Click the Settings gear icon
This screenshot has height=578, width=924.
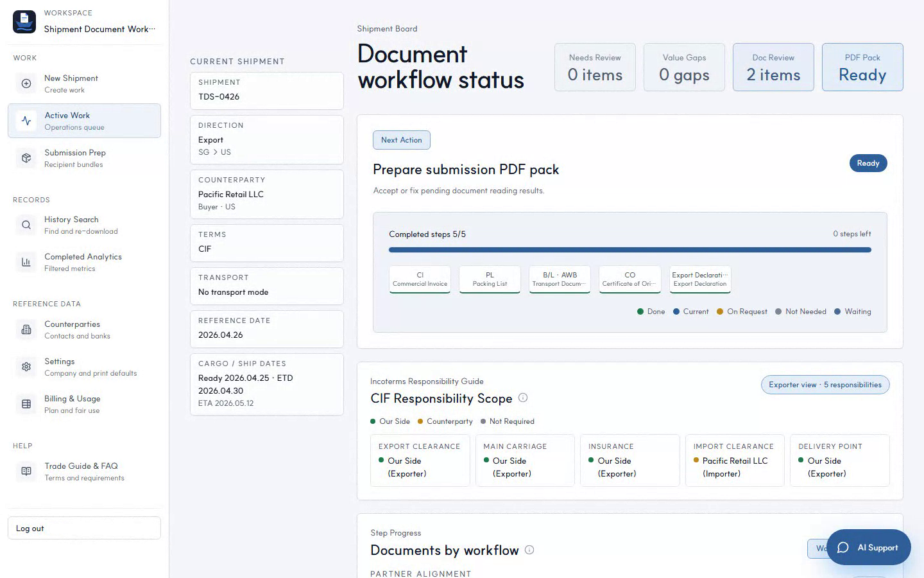click(26, 367)
